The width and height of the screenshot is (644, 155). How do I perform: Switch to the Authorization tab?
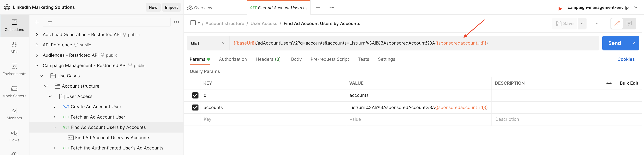[x=233, y=59]
